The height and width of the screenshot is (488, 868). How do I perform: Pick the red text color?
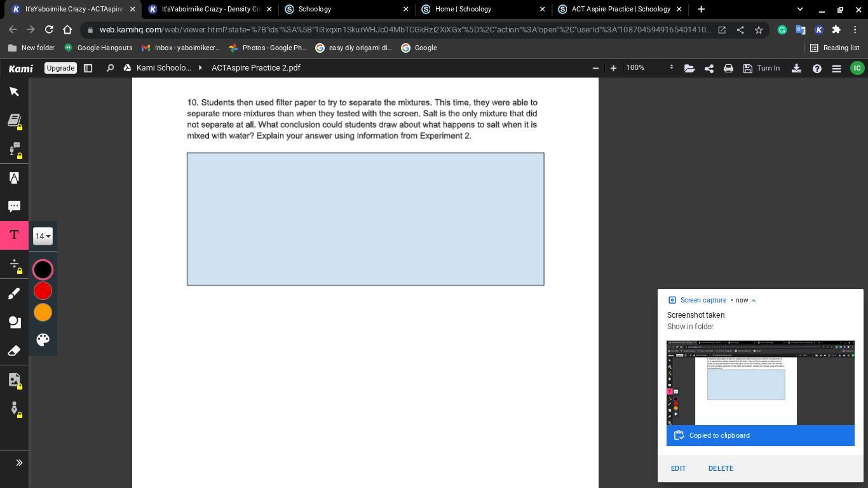[43, 291]
